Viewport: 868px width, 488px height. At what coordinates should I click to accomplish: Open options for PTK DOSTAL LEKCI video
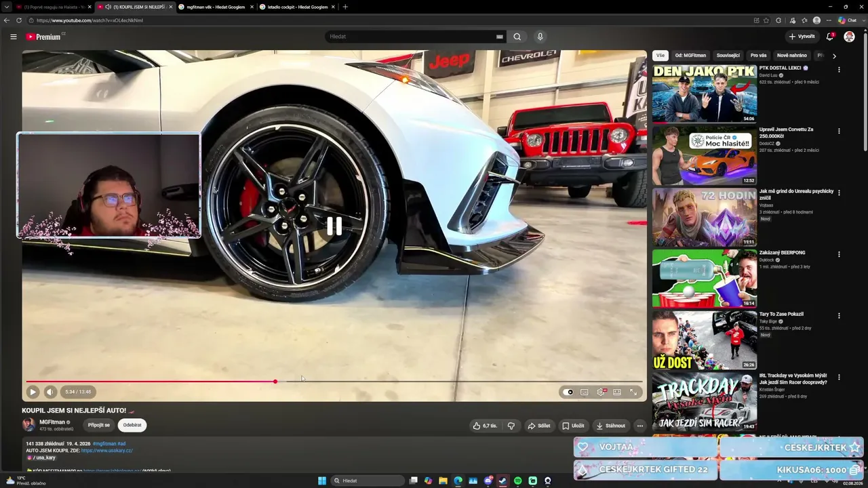click(839, 70)
